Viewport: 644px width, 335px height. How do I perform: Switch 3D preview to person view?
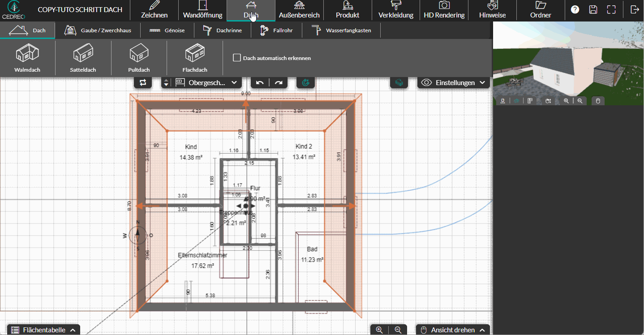[x=503, y=101]
